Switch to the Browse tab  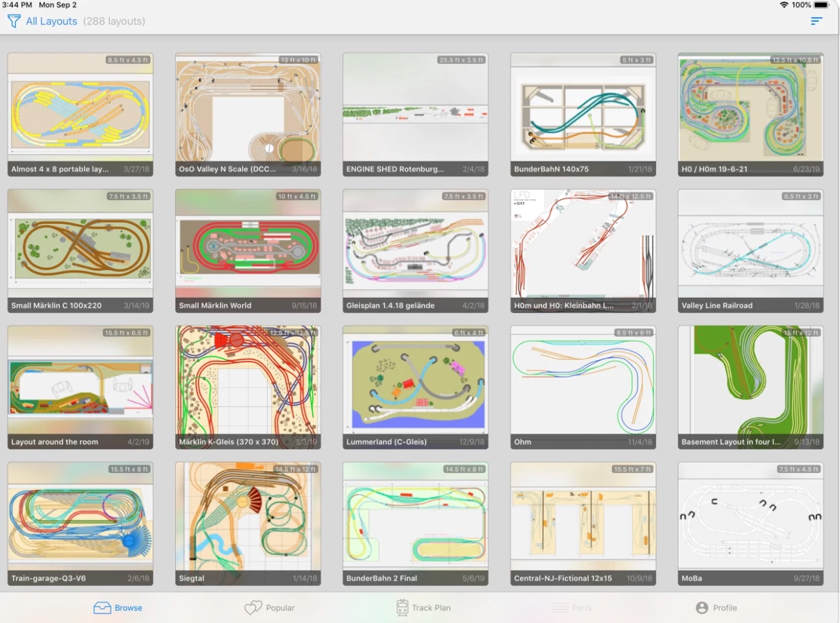(118, 607)
